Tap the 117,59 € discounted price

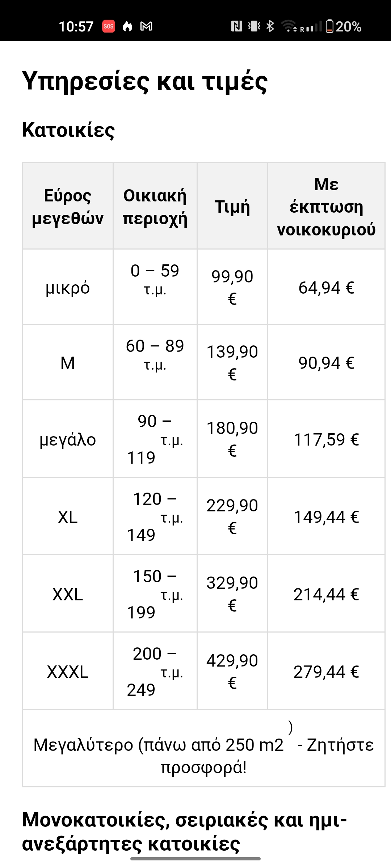click(326, 440)
